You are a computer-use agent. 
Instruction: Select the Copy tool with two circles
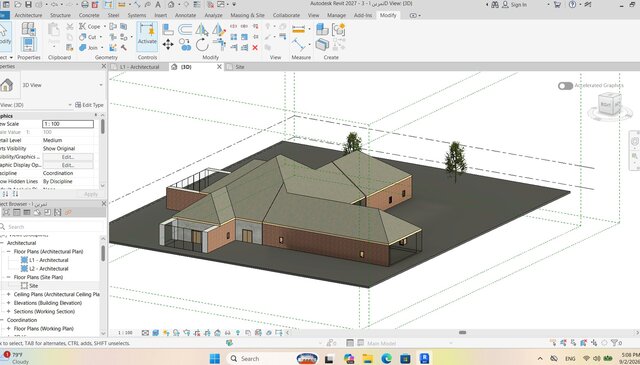[x=185, y=44]
